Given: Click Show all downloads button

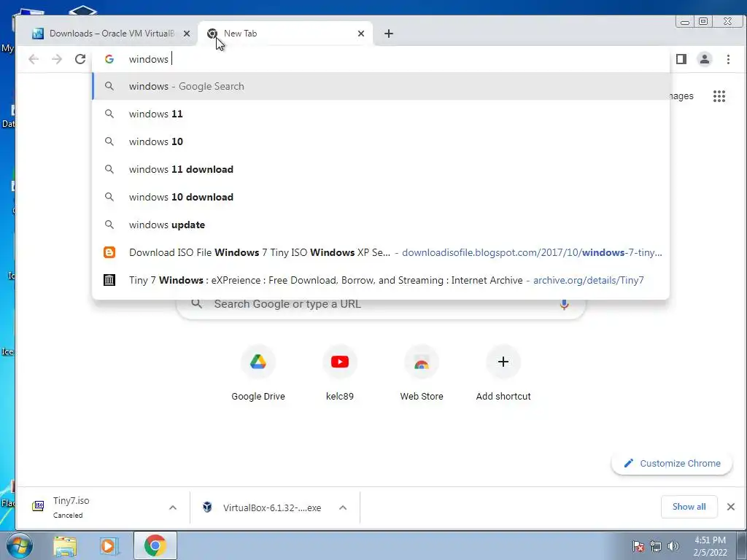Looking at the screenshot, I should [689, 507].
